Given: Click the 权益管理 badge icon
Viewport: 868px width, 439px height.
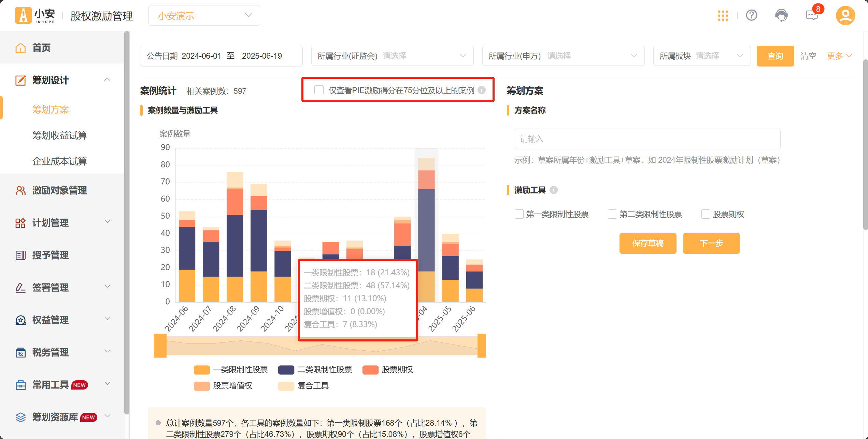Looking at the screenshot, I should [20, 320].
